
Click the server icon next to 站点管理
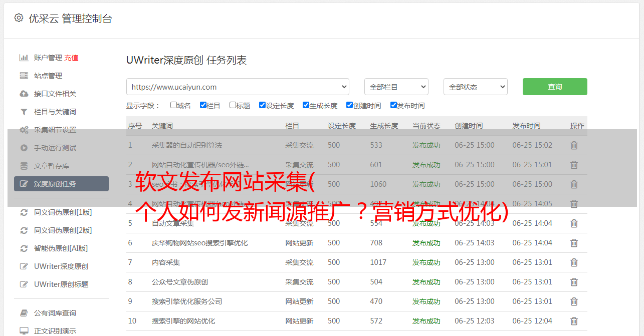tap(24, 76)
